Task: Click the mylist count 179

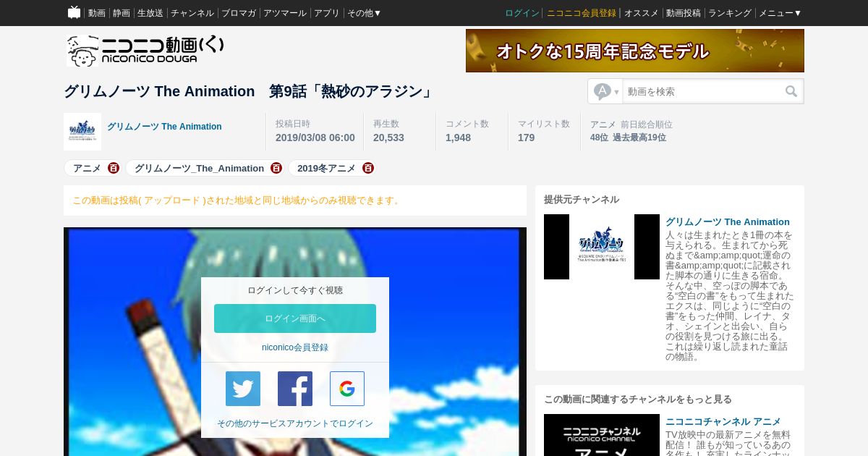Action: coord(527,138)
